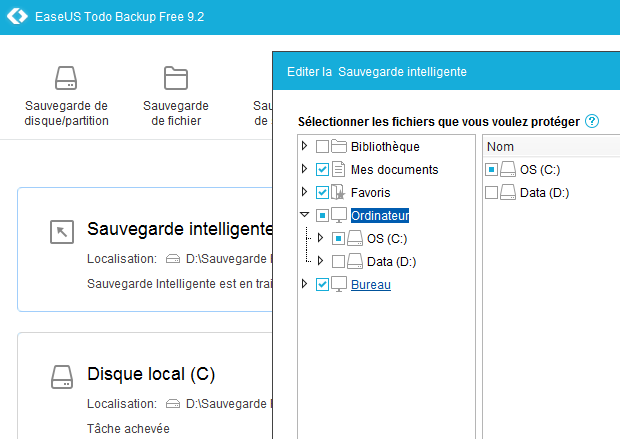Click the Bibliothèque folder icon
620x439 pixels.
point(339,146)
